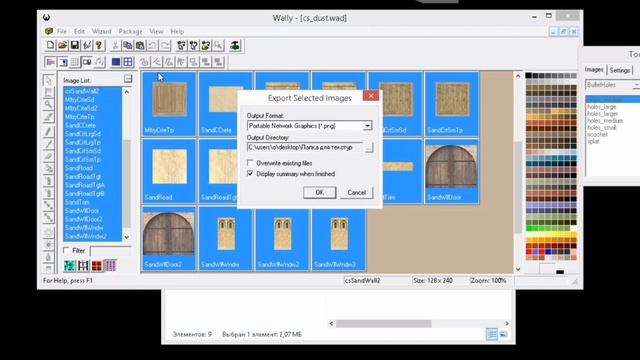Click the New file toolbar icon
The image size is (640, 360).
(x=50, y=45)
